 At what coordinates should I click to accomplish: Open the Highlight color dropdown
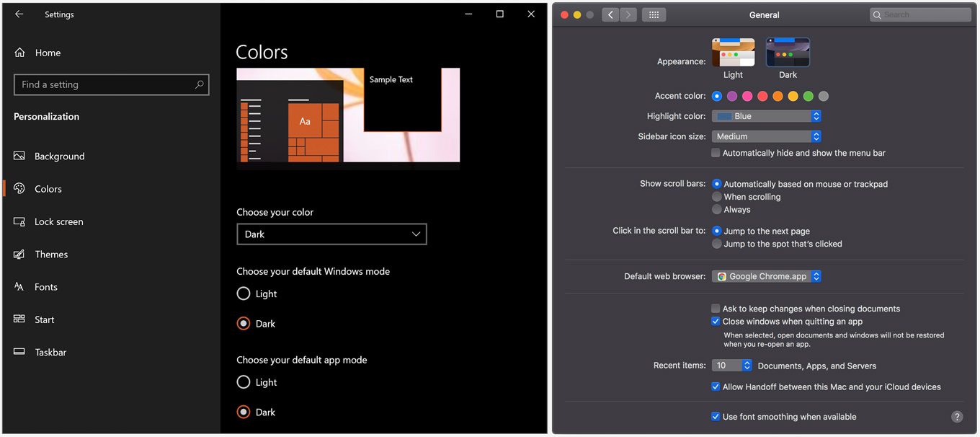(x=766, y=115)
